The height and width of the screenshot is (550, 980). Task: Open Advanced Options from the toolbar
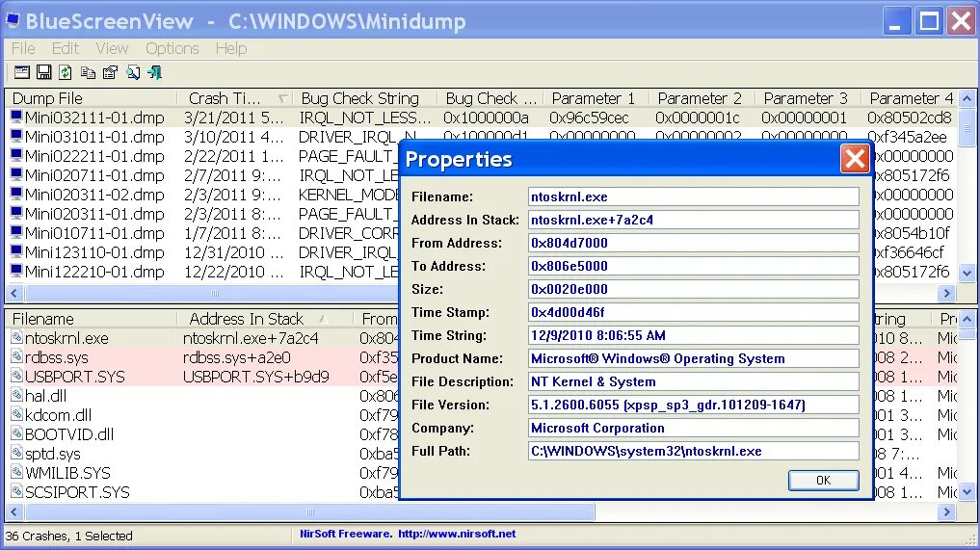click(21, 72)
